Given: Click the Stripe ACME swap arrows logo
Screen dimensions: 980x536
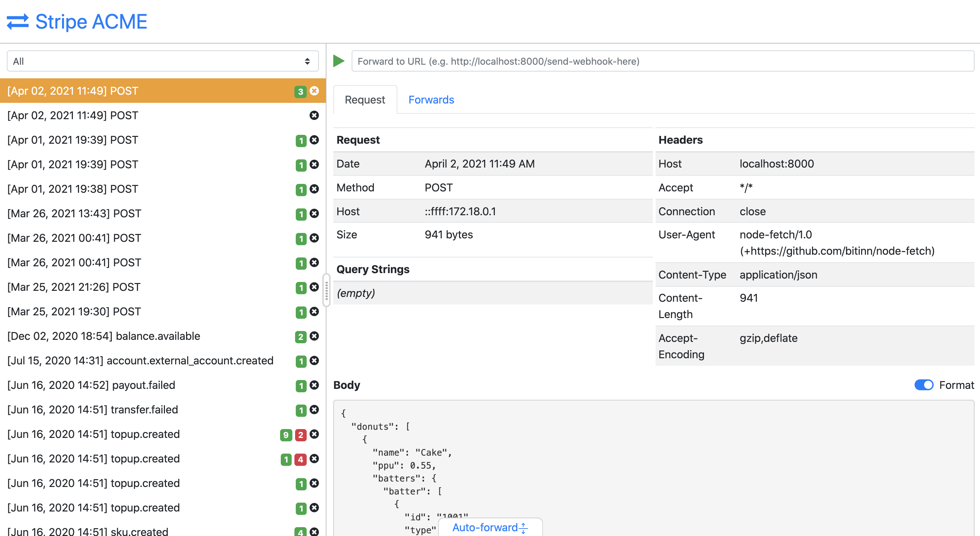Looking at the screenshot, I should (17, 22).
